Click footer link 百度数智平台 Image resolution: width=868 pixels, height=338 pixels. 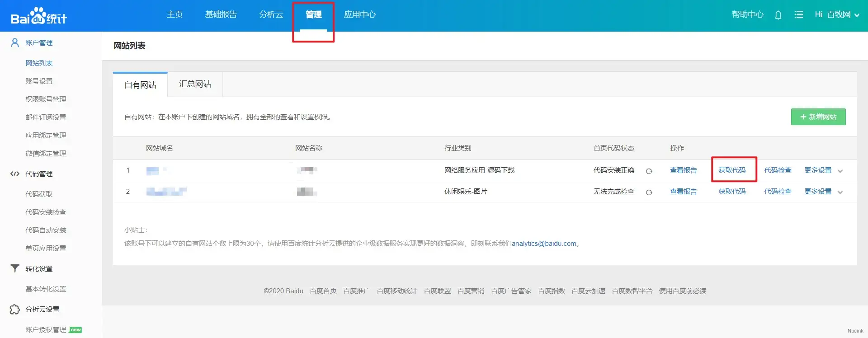point(632,291)
